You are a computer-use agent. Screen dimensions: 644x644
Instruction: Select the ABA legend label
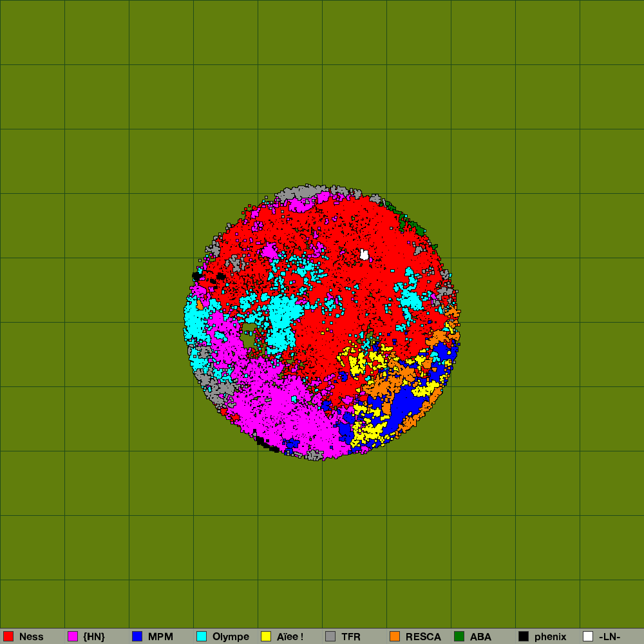click(480, 637)
